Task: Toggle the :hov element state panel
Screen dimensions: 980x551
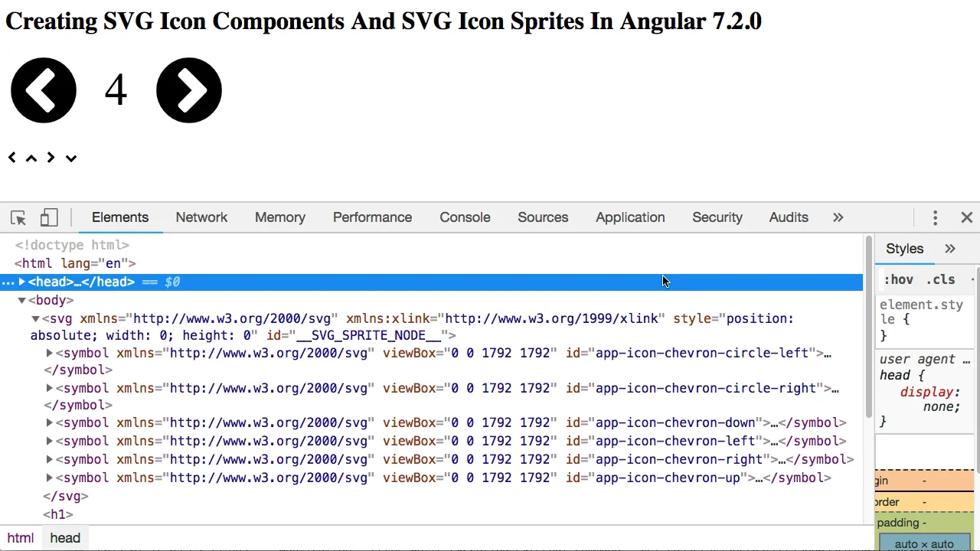Action: [899, 279]
